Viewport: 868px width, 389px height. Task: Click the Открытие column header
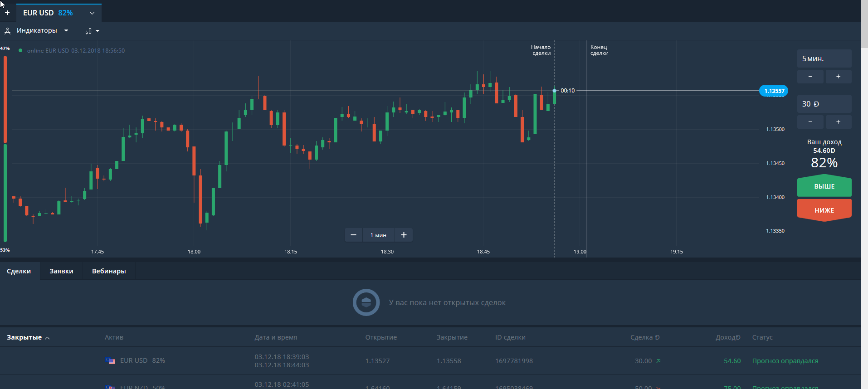point(381,337)
